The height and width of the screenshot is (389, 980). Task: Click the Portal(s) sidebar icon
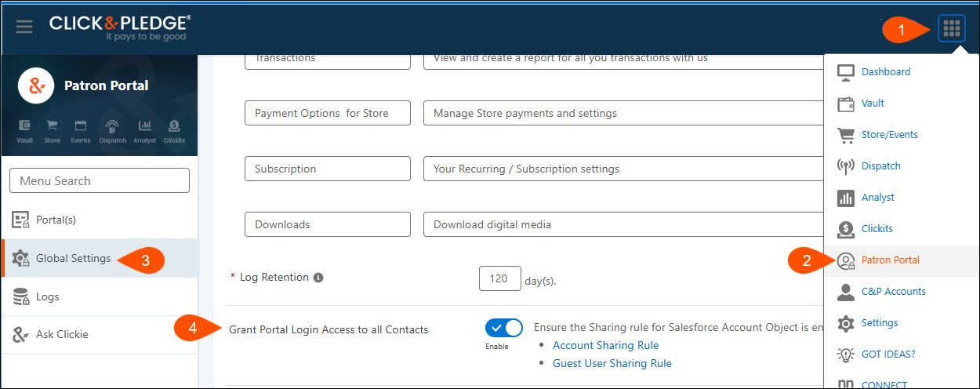coord(21,220)
